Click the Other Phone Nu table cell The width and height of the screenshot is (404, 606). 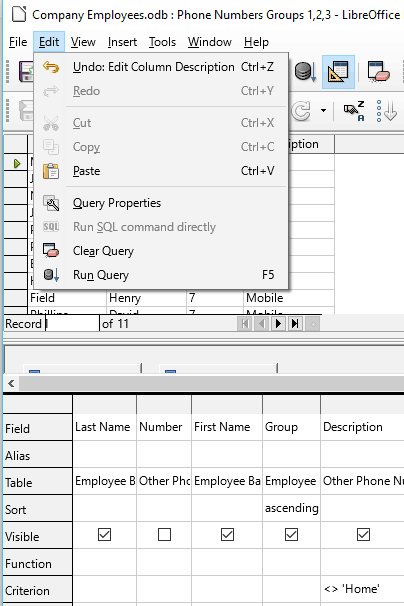point(363,481)
